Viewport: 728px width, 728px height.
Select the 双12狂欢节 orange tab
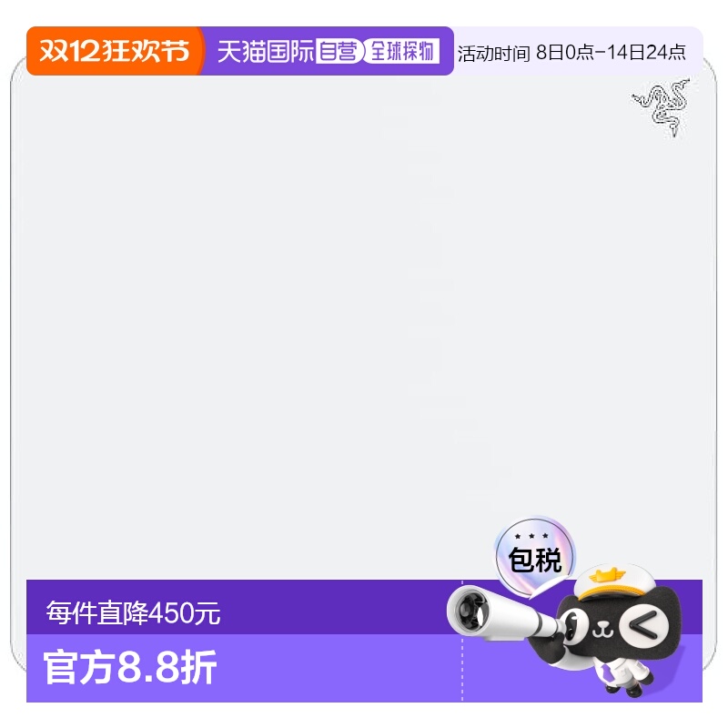tap(115, 51)
